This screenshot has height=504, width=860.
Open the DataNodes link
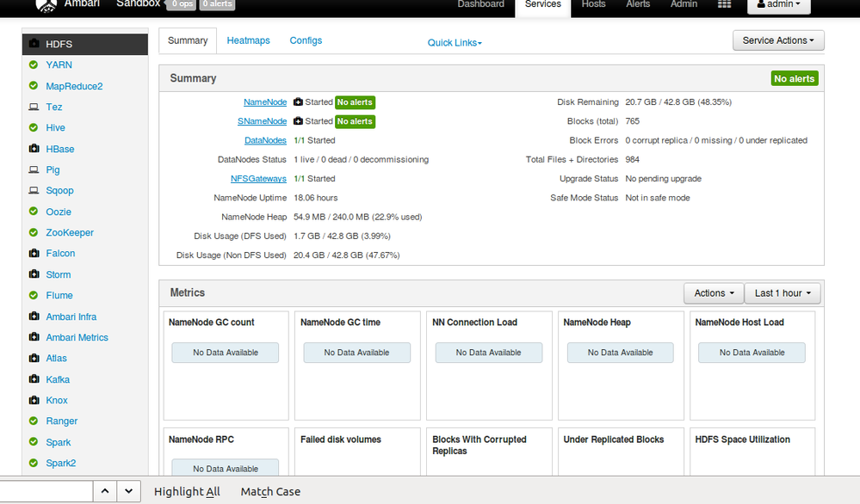point(265,140)
